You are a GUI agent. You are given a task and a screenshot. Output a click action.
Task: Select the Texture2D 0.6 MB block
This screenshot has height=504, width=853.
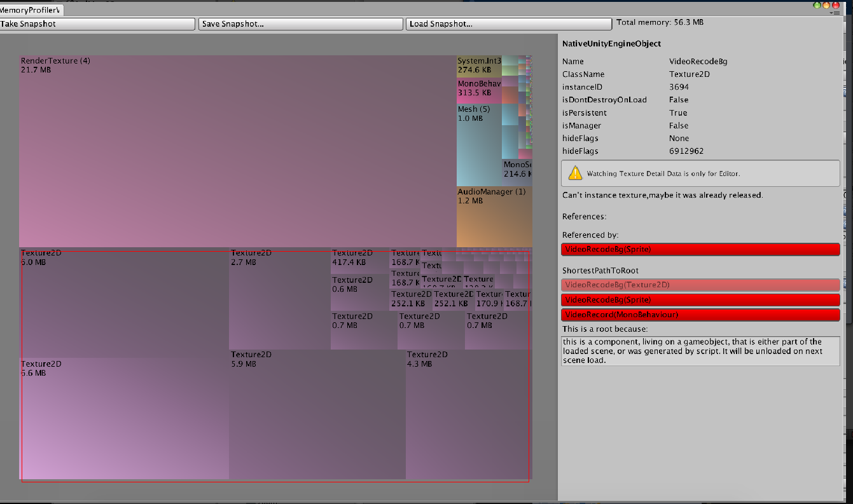coord(360,292)
